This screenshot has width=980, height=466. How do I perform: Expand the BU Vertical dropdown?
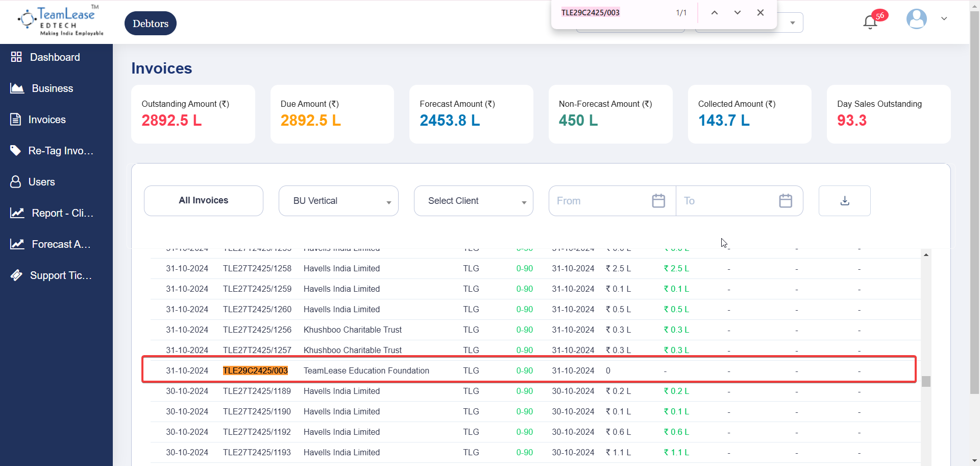click(x=338, y=201)
